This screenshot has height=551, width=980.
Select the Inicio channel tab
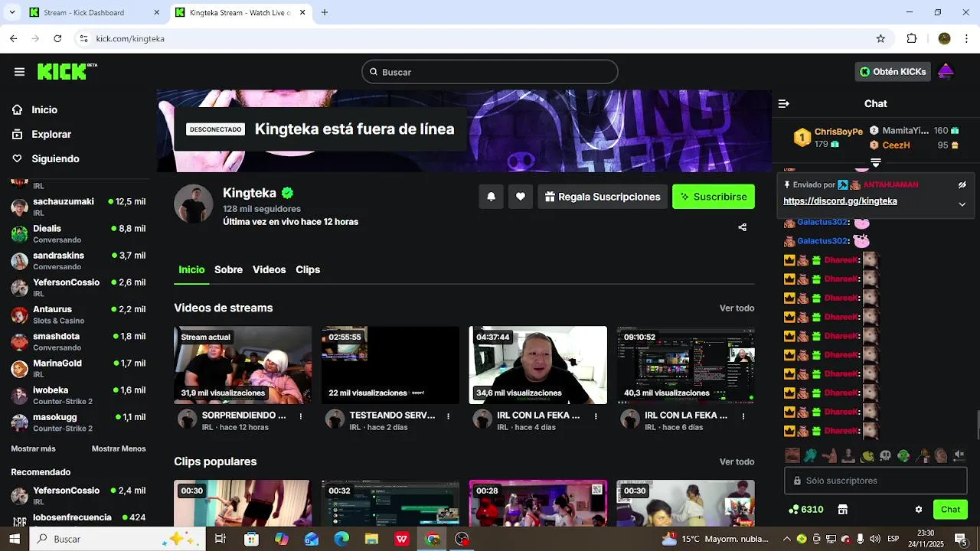point(191,270)
